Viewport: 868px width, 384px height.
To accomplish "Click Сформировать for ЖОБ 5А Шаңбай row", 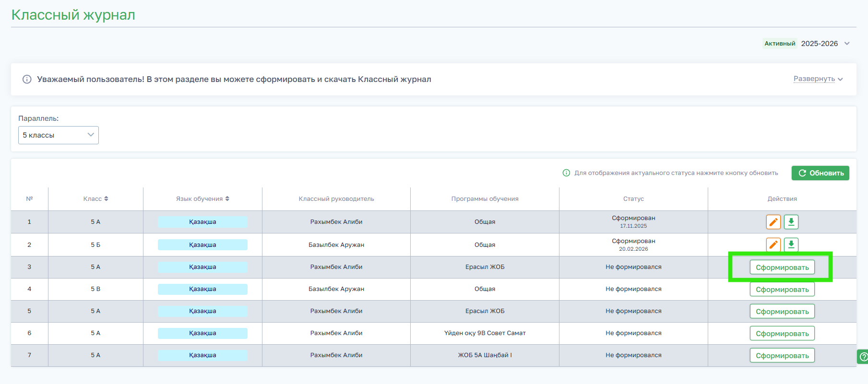I will tap(782, 356).
